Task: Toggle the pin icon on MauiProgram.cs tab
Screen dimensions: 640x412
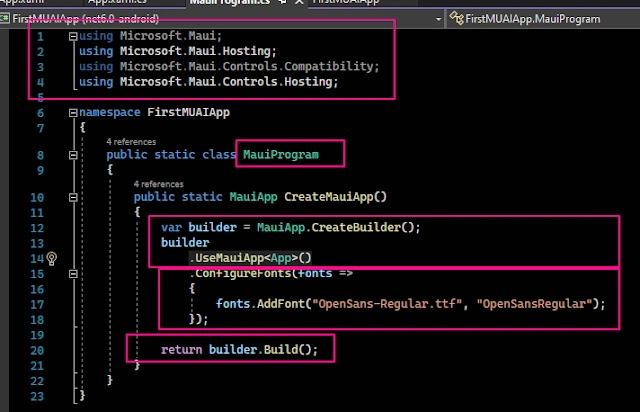Action: (x=282, y=2)
